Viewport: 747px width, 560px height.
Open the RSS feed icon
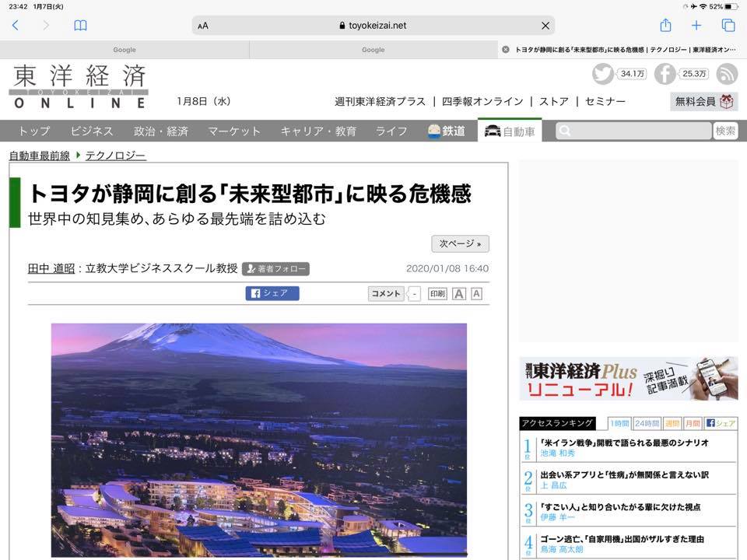coord(727,74)
